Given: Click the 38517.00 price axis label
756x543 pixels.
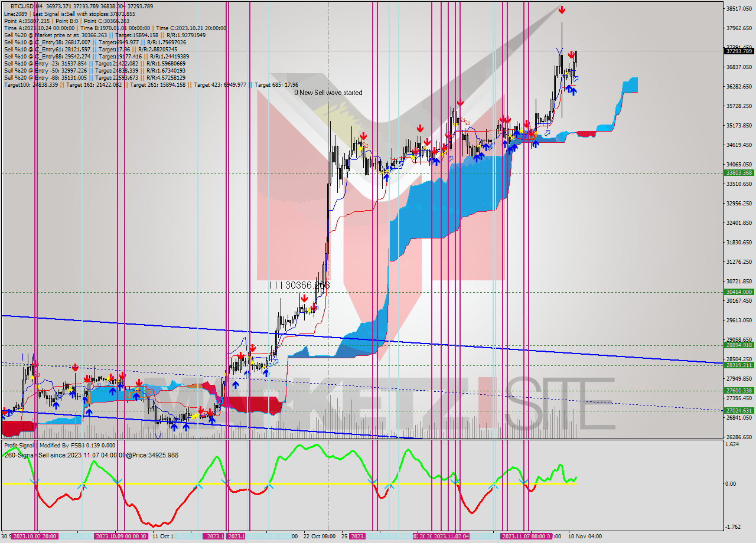Looking at the screenshot, I should [x=738, y=8].
